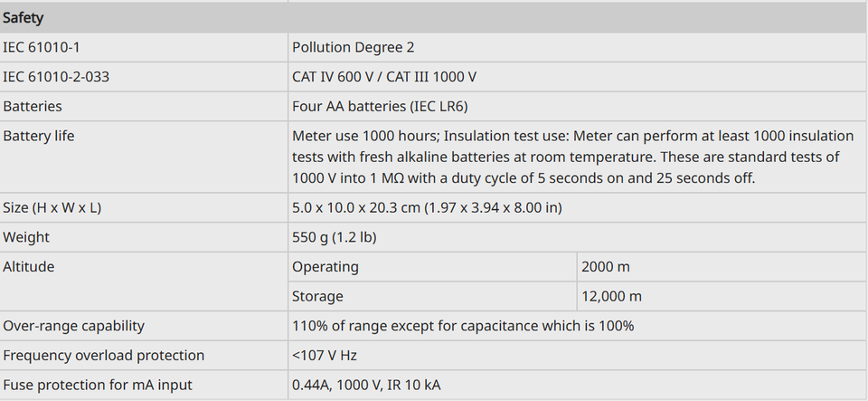
Task: Click CAT IV 600 V rating cell
Action: [384, 77]
